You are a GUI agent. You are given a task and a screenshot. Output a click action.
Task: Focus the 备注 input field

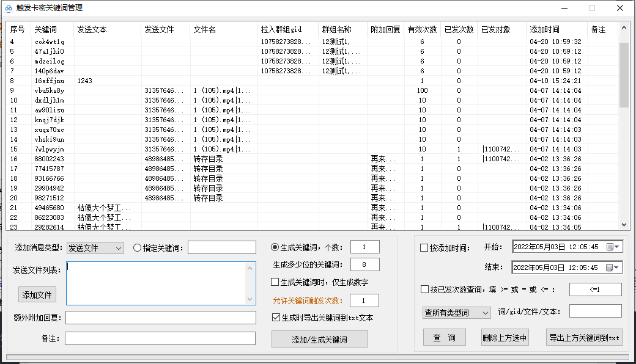[160, 338]
